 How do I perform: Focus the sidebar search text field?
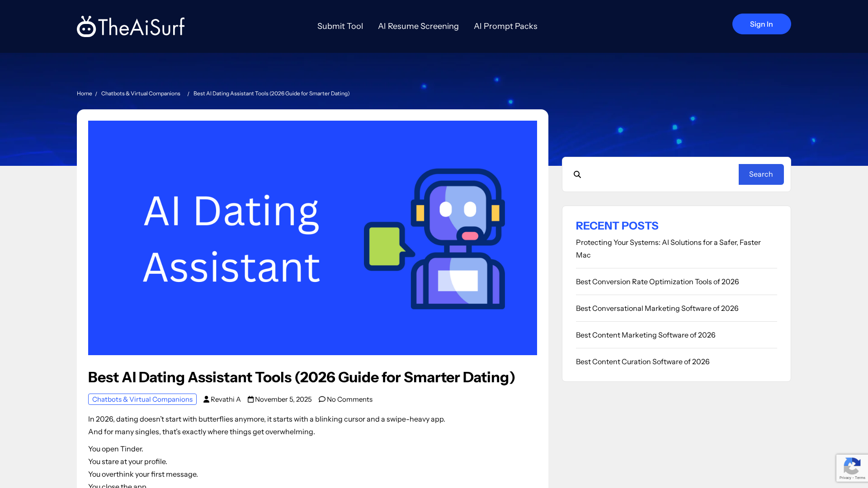pos(660,174)
